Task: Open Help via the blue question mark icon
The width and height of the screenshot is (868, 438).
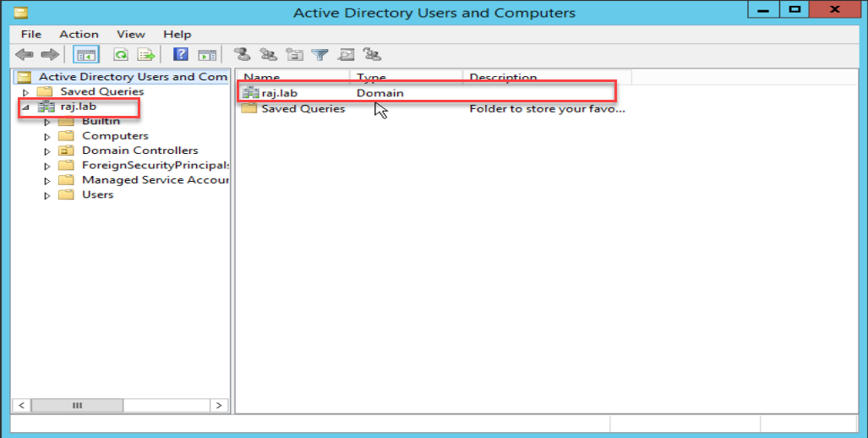Action: 181,54
